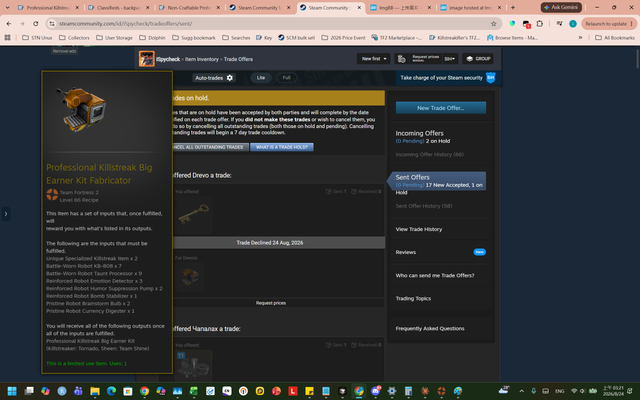This screenshot has width=640, height=400.
Task: Click Remove ads label
Action: 64,51
